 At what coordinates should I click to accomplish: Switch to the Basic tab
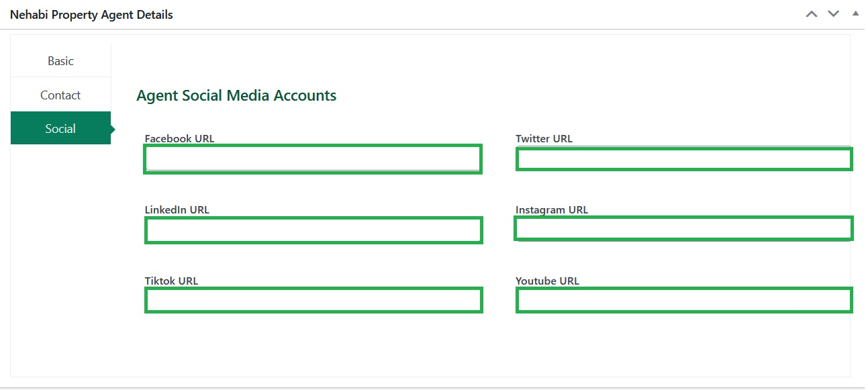[60, 60]
